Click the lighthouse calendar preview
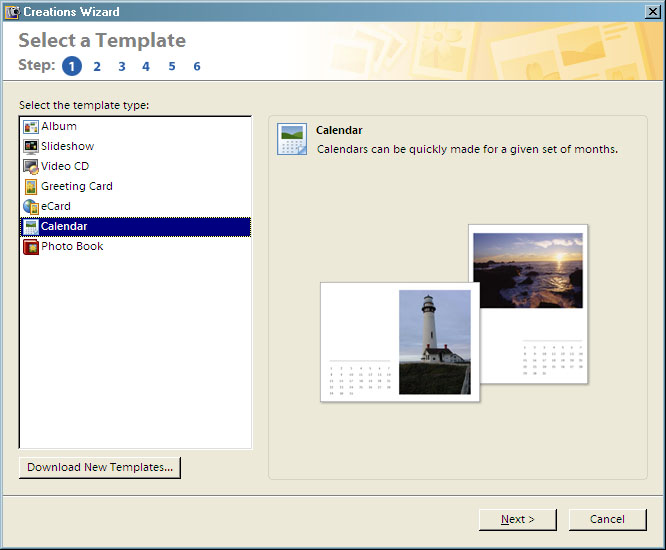The width and height of the screenshot is (666, 550). [x=400, y=342]
